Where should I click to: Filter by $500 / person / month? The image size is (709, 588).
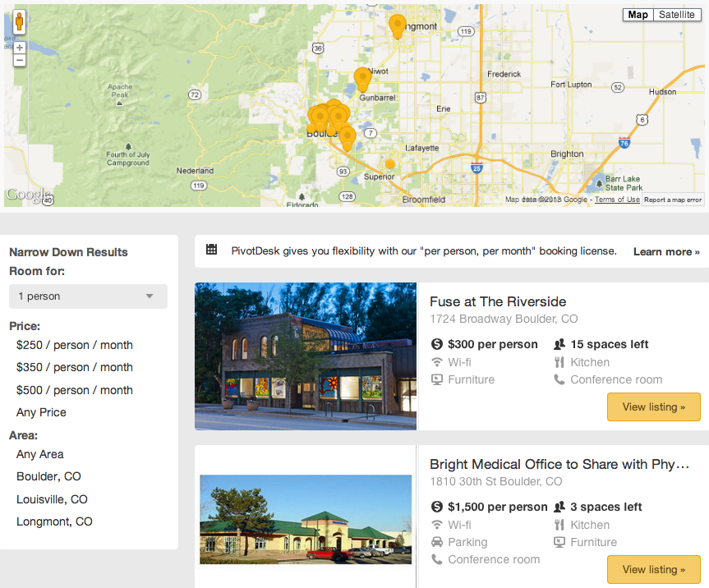[75, 390]
